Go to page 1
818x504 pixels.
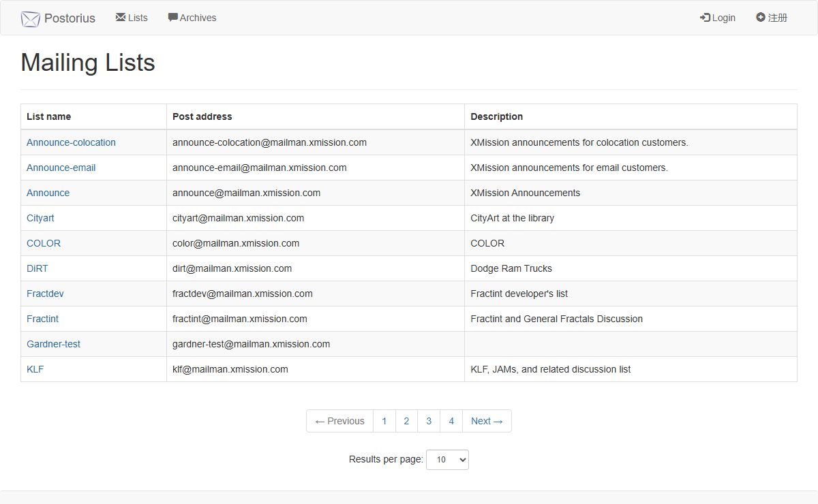pyautogui.click(x=384, y=421)
